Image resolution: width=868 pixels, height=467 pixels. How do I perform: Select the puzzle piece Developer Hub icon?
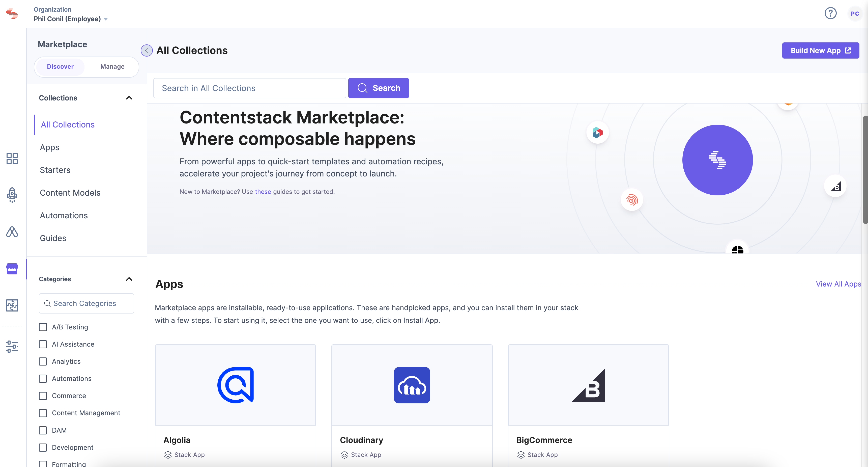point(12,305)
